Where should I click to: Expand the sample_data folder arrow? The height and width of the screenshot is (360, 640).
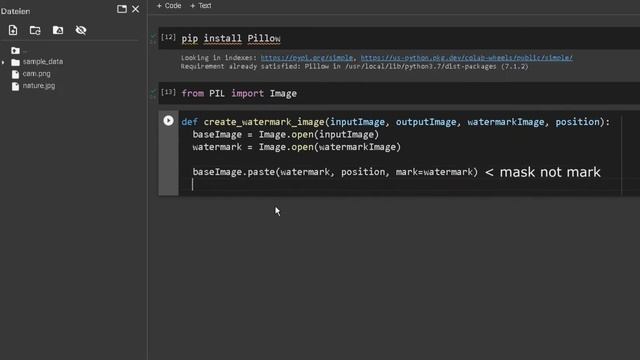click(3, 62)
